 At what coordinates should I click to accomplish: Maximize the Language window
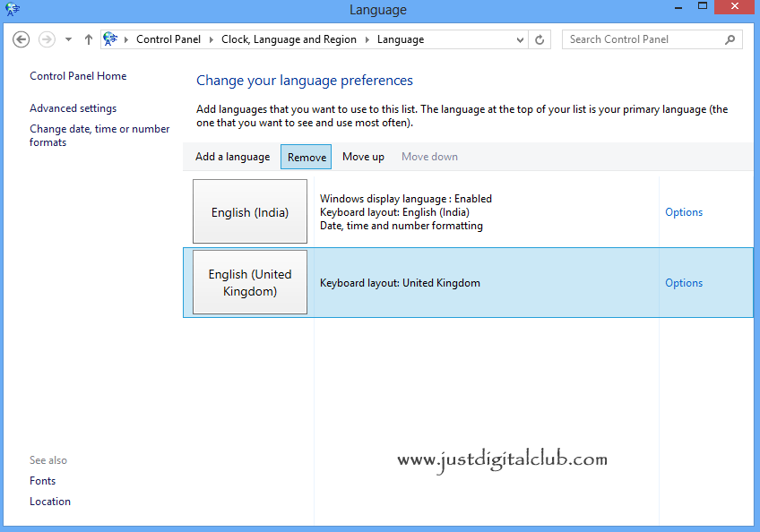tap(703, 6)
